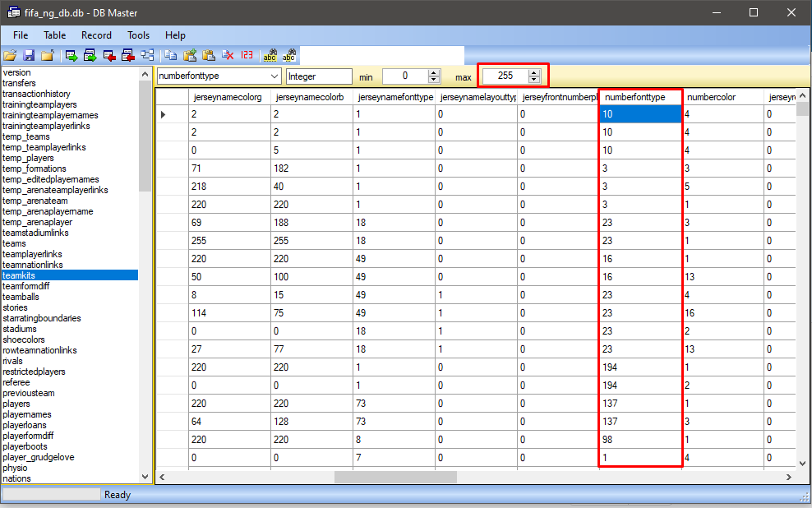
Task: Click the numberfonttype cell showing 98
Action: (640, 440)
